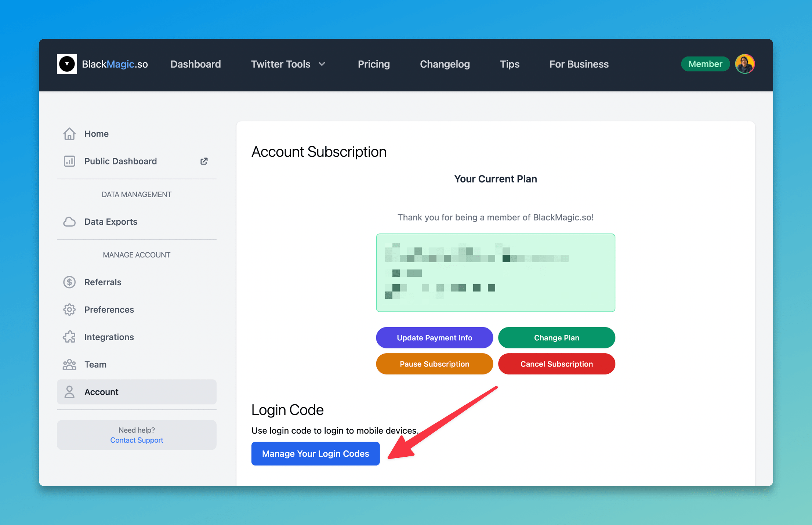
Task: Click the BlackMagic.so logo icon
Action: [x=67, y=64]
